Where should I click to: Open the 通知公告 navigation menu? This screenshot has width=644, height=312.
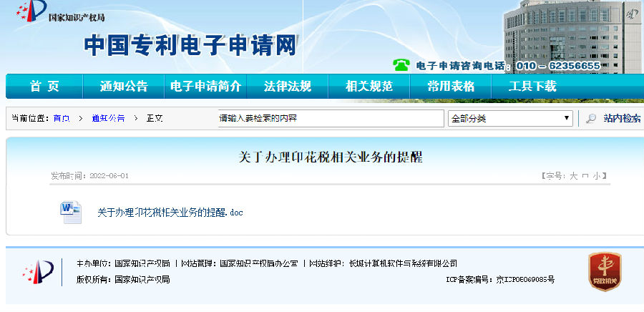(124, 87)
